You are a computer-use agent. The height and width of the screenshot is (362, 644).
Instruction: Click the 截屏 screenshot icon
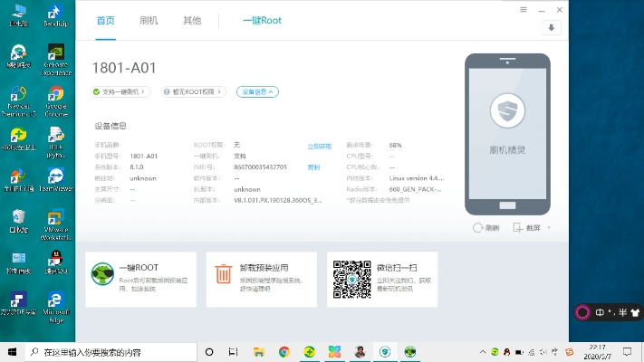[518, 228]
